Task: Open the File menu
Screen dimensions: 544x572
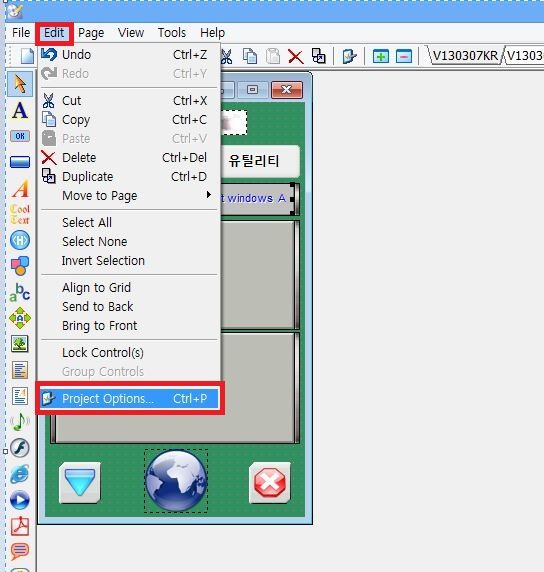Action: coord(21,32)
